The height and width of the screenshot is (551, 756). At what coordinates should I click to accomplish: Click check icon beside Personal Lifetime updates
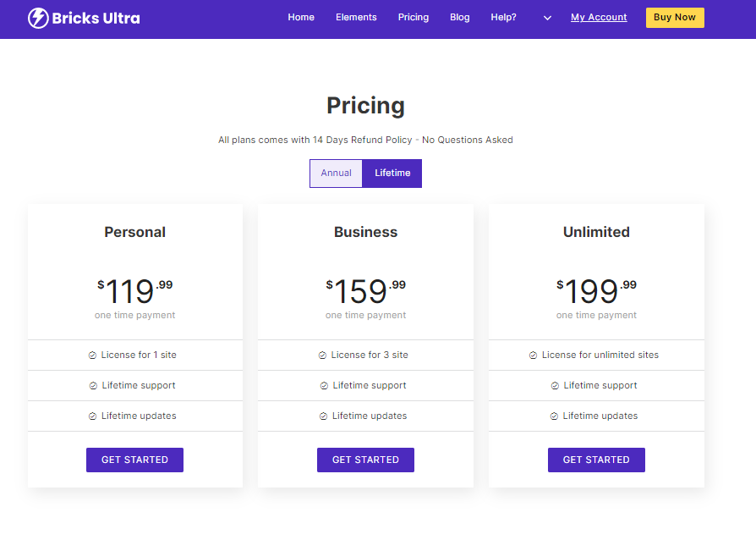(93, 416)
